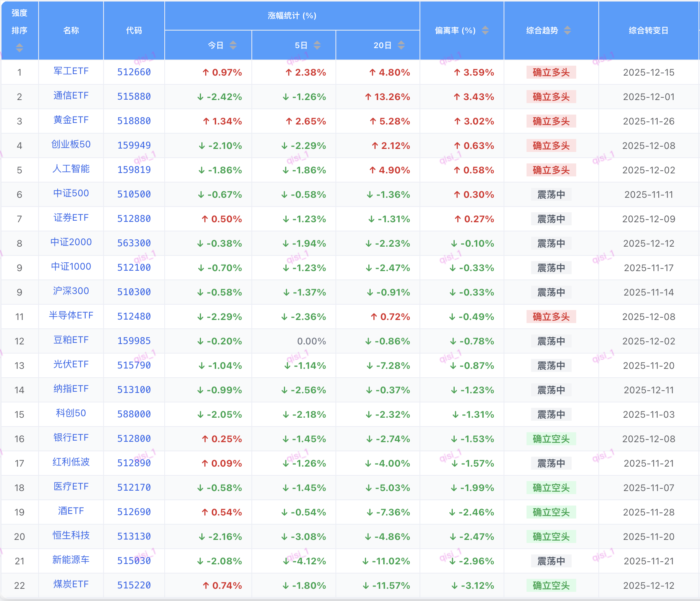Screen dimensions: 700x601
Task: Click the 确立多头 tag for 军工ETF
Action: (551, 72)
